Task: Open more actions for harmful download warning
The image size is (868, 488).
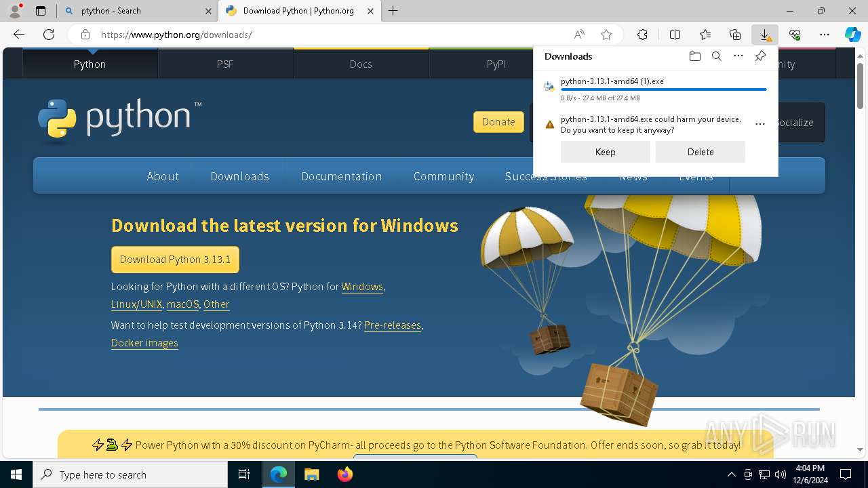Action: (x=759, y=124)
